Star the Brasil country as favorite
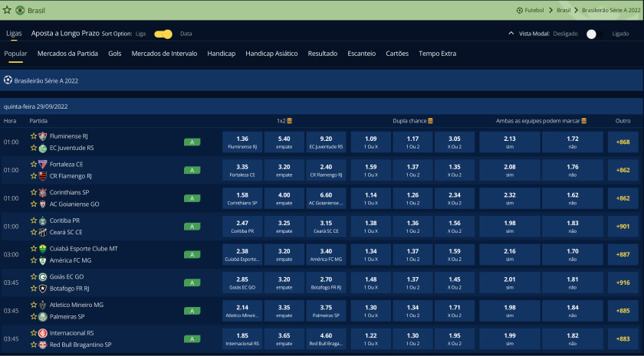 pos(7,10)
